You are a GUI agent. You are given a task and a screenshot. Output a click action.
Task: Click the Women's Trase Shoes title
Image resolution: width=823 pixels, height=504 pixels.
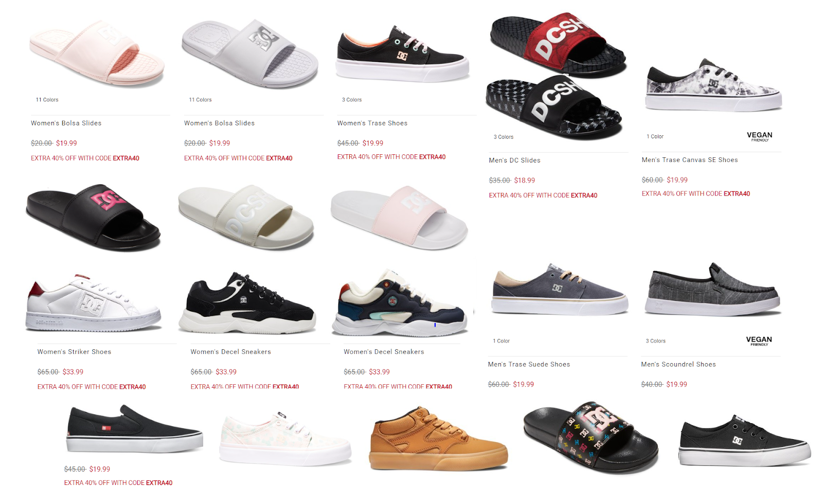coord(372,123)
